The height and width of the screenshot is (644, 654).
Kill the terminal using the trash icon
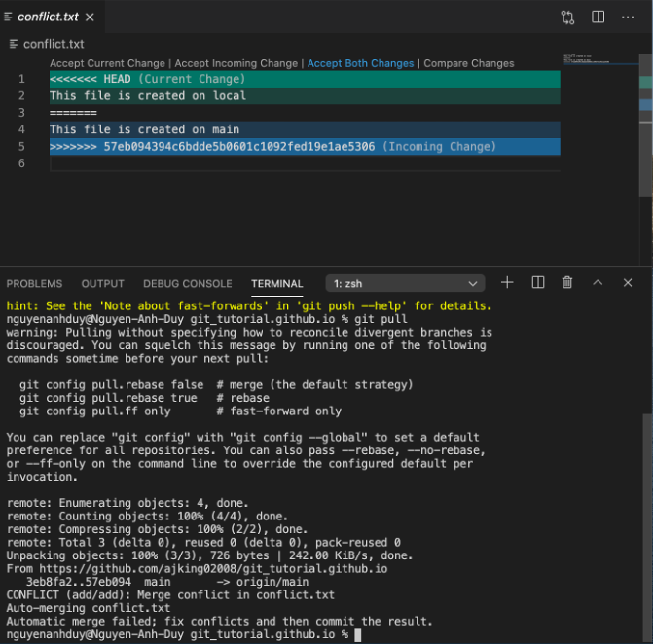click(x=567, y=282)
